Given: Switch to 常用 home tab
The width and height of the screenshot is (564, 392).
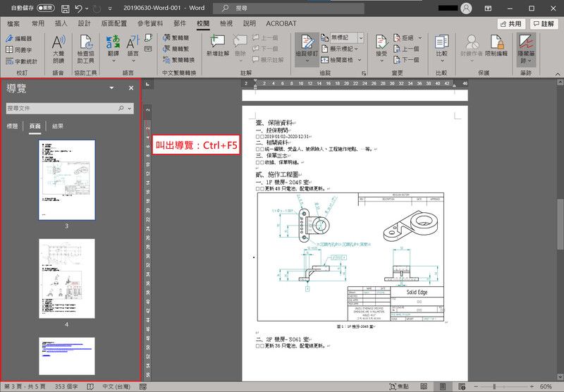Looking at the screenshot, I should [38, 23].
